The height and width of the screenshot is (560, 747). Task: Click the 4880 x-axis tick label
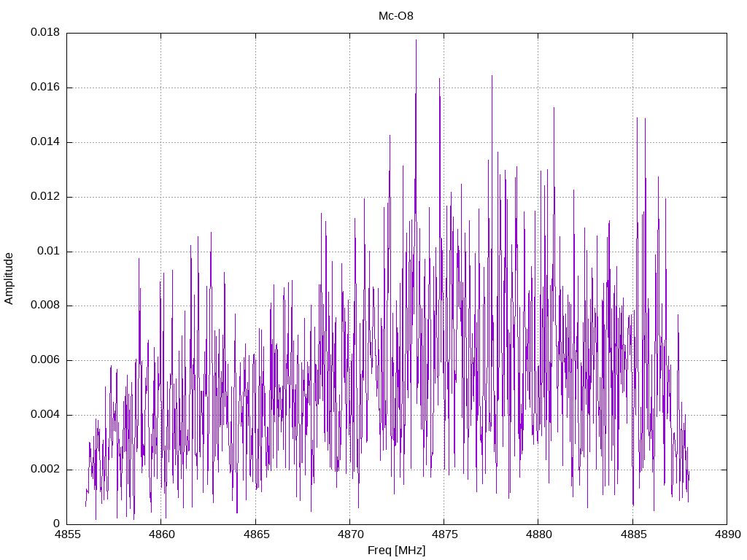coord(539,534)
